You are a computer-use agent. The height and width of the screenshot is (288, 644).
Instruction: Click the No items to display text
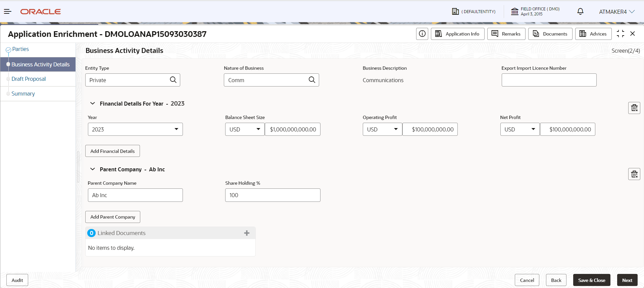click(111, 248)
